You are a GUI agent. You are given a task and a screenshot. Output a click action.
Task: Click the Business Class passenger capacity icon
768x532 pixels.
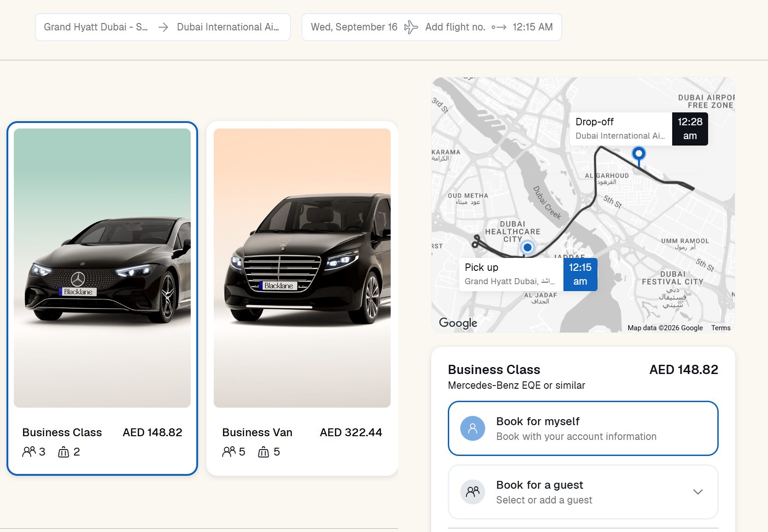[x=29, y=452]
